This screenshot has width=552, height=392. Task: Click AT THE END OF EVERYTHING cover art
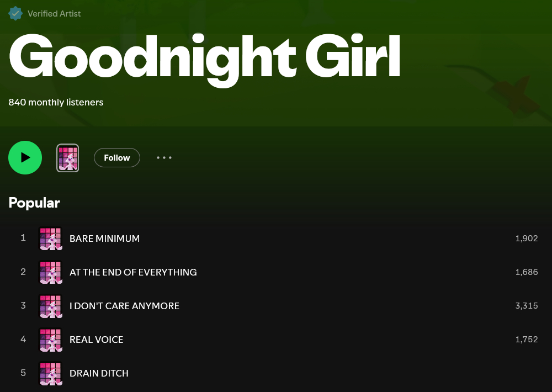point(50,272)
